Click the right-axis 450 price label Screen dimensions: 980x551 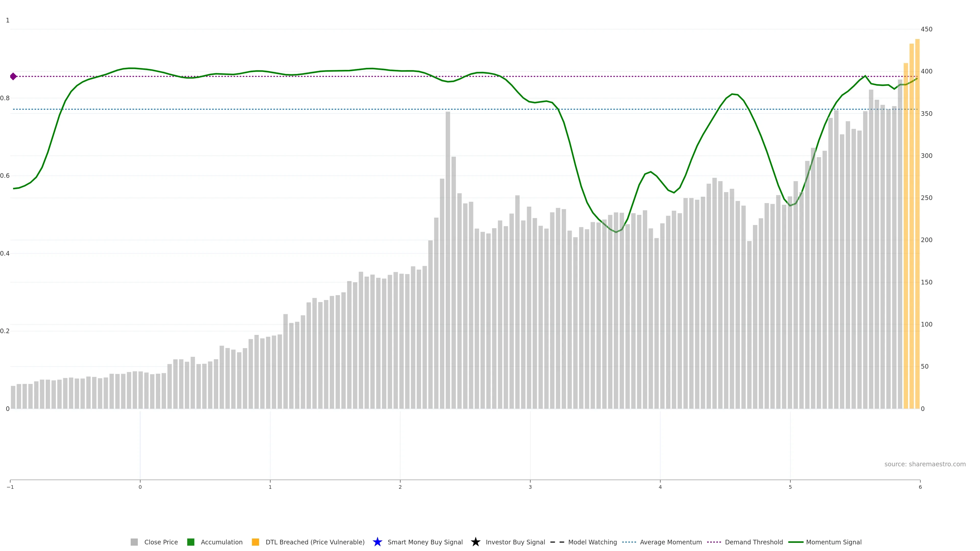[926, 29]
